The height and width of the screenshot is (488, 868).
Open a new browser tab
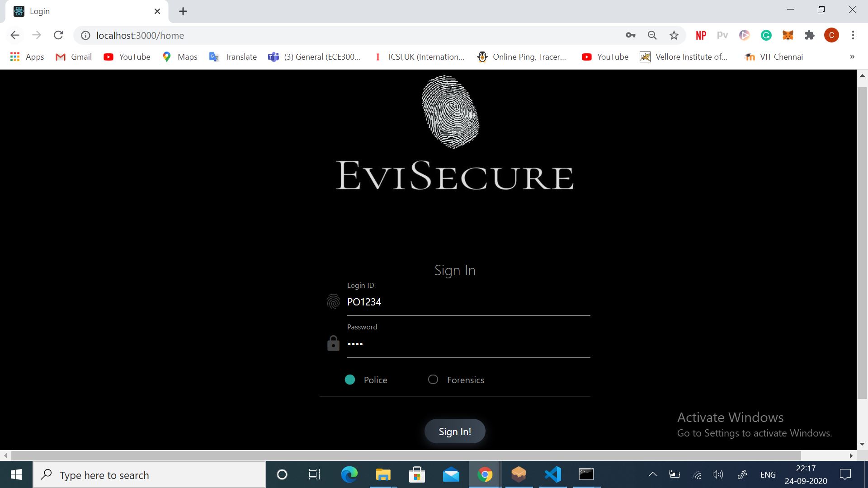point(183,11)
